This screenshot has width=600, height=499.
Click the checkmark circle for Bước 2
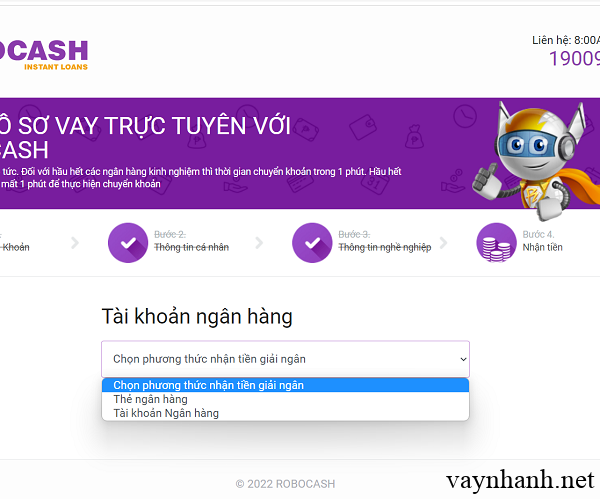(128, 243)
